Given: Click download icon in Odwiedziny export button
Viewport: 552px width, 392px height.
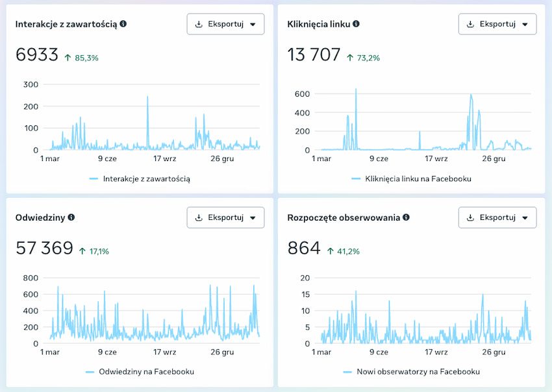Looking at the screenshot, I should coord(199,217).
